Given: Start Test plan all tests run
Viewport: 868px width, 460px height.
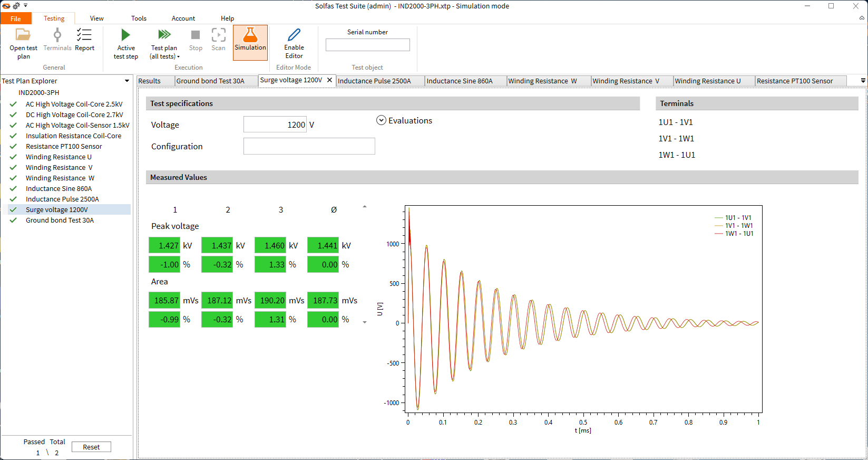Looking at the screenshot, I should 164,35.
